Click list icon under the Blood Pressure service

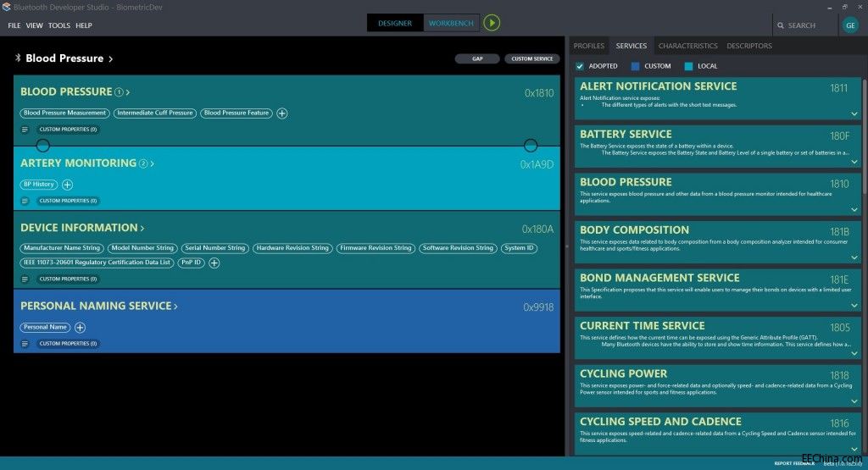pyautogui.click(x=25, y=130)
